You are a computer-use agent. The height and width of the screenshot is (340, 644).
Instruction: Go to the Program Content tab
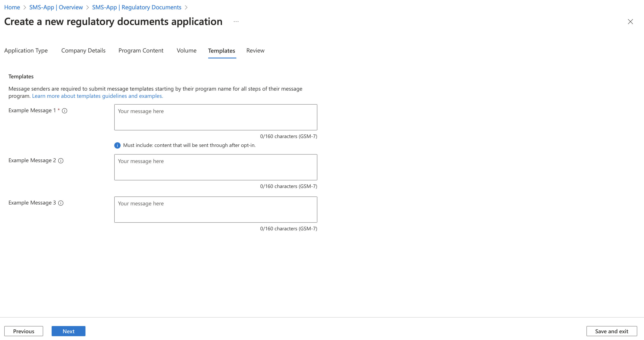click(141, 51)
